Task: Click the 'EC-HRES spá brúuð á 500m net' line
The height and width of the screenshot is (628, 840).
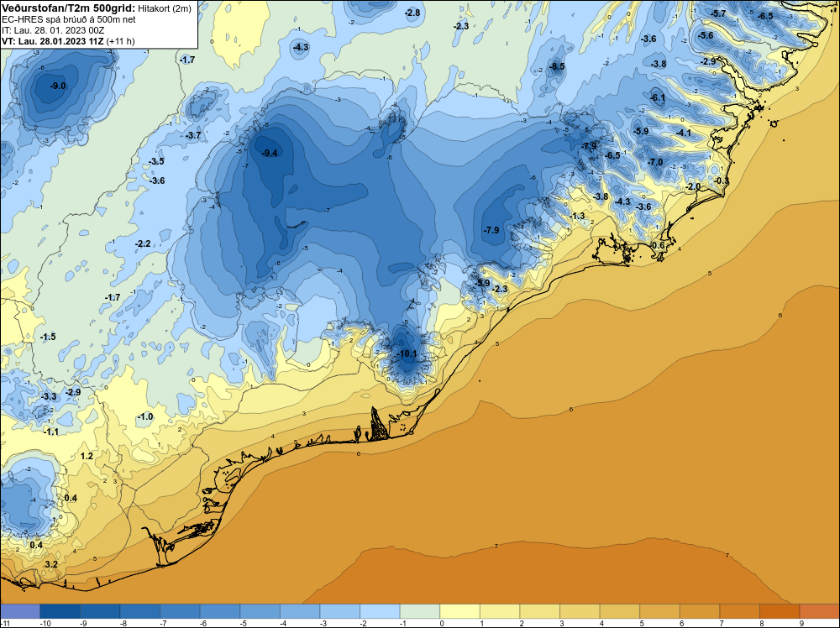Action: pyautogui.click(x=69, y=19)
